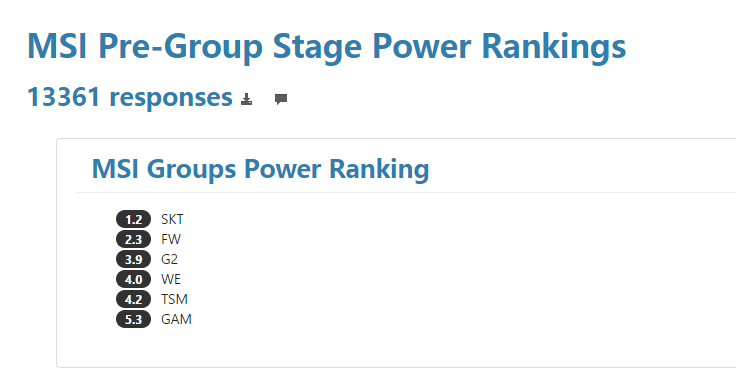This screenshot has height=377, width=736.
Task: Select the G2 ranking entry
Action: (169, 259)
